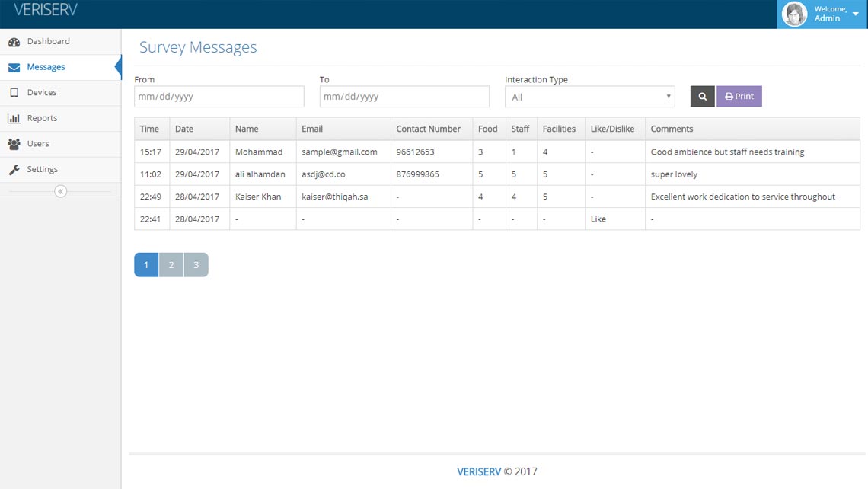Image resolution: width=868 pixels, height=489 pixels.
Task: Select the kaiser@thiqah.sa email cell
Action: click(x=335, y=197)
